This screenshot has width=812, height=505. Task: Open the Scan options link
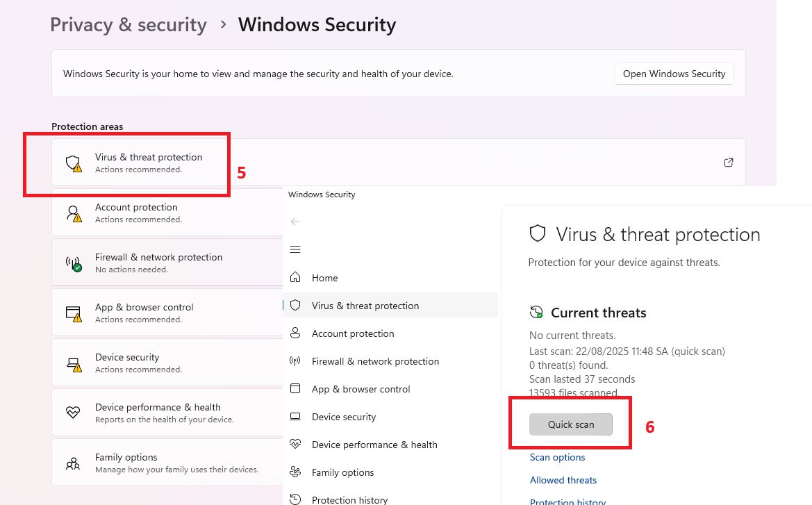point(557,457)
